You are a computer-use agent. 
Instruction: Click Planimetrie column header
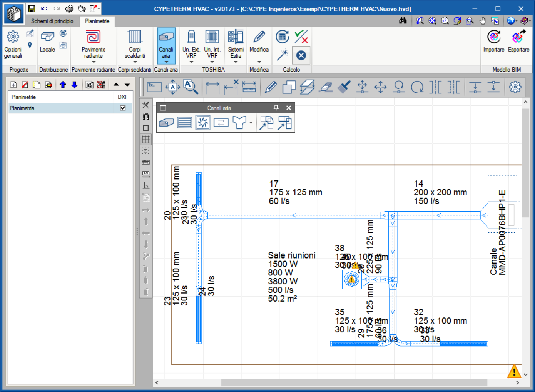[x=61, y=97]
